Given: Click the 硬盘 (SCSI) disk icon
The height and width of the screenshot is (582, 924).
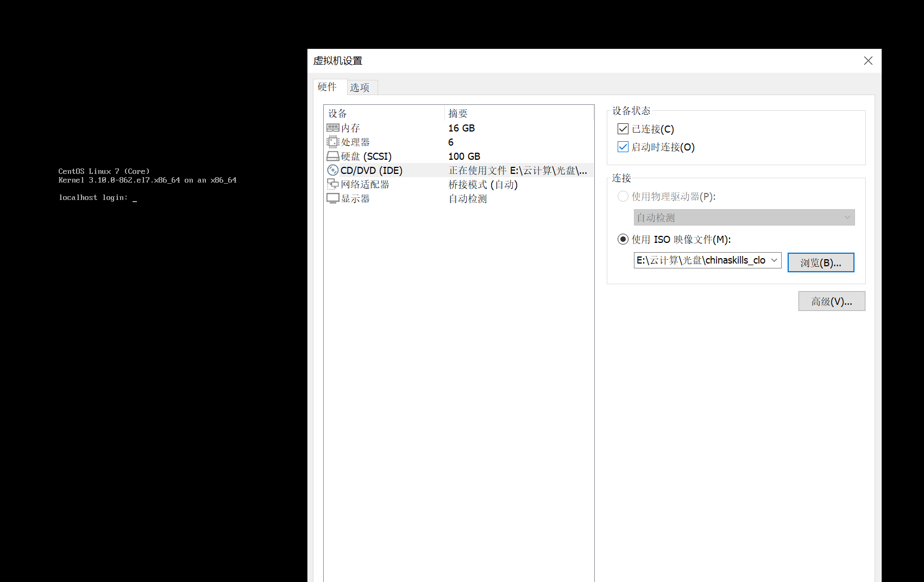Looking at the screenshot, I should click(333, 156).
